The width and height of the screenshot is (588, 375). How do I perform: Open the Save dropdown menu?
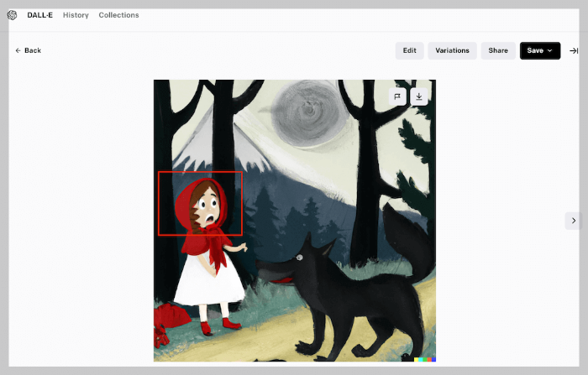540,50
